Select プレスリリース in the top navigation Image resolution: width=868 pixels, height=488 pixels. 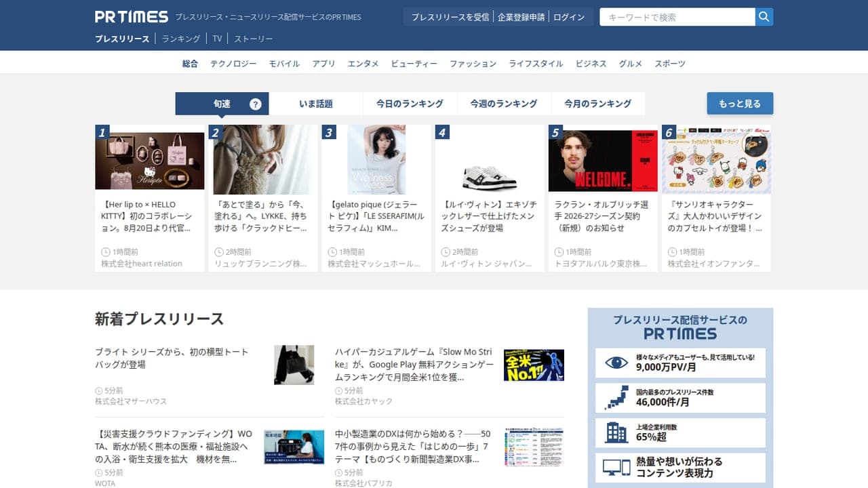[x=122, y=39]
